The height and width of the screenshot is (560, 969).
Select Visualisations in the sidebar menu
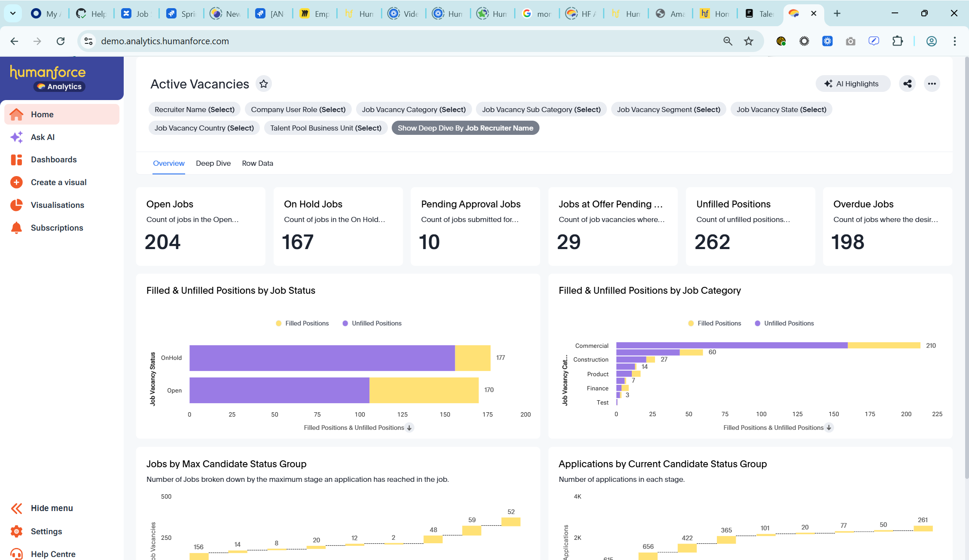click(x=58, y=205)
